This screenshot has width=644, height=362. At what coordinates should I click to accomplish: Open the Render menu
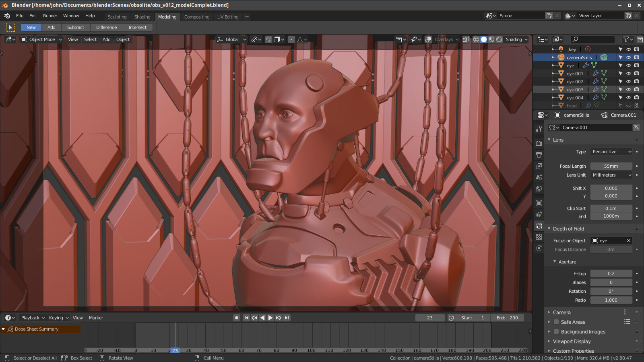tap(50, 16)
